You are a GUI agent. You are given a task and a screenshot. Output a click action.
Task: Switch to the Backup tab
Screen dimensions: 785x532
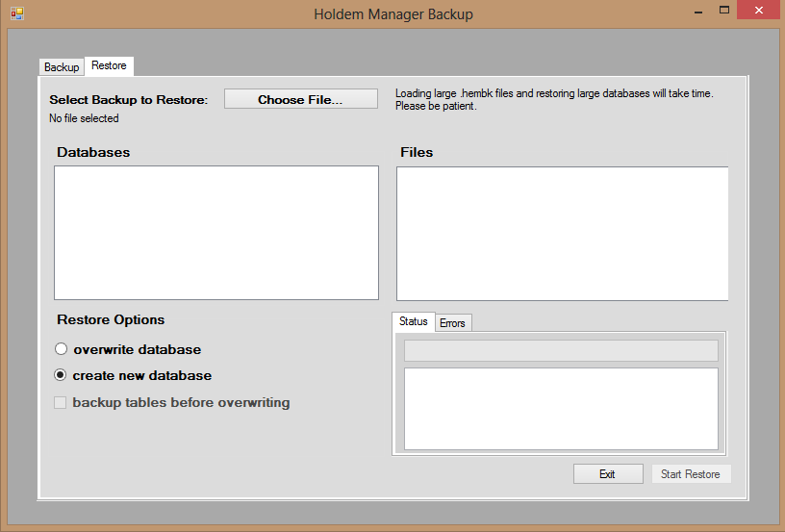point(62,67)
